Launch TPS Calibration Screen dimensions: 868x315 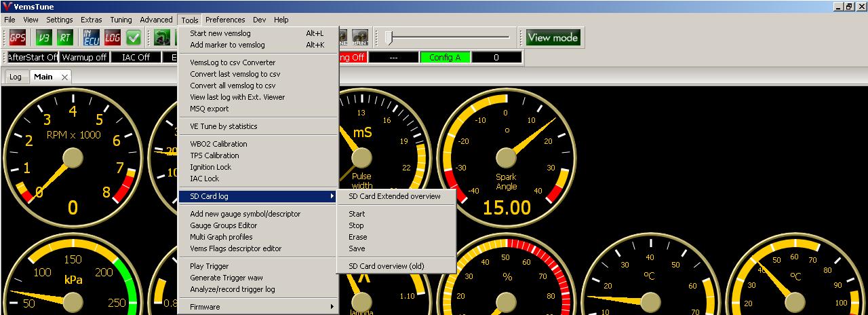point(258,155)
